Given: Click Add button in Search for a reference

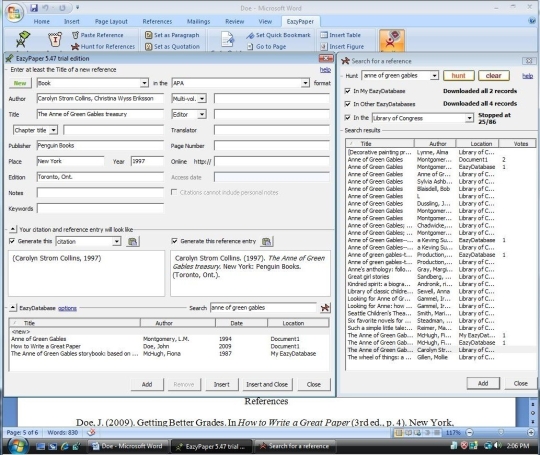Looking at the screenshot, I should 483,383.
